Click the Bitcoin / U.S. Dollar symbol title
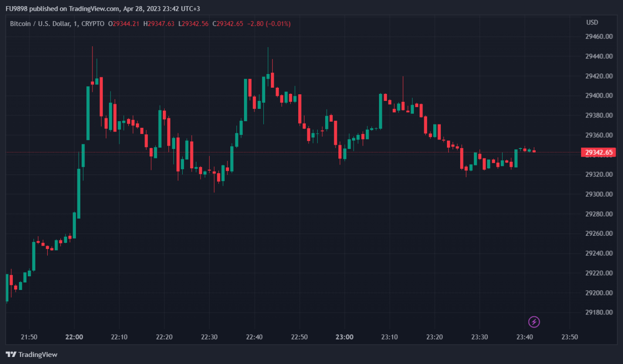 40,24
